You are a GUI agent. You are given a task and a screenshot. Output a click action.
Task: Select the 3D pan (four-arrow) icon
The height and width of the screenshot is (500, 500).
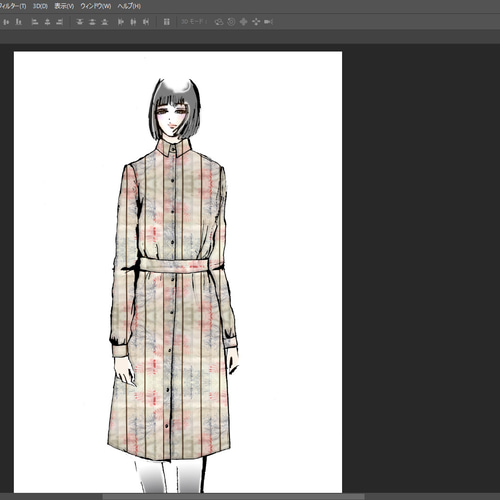pyautogui.click(x=244, y=22)
